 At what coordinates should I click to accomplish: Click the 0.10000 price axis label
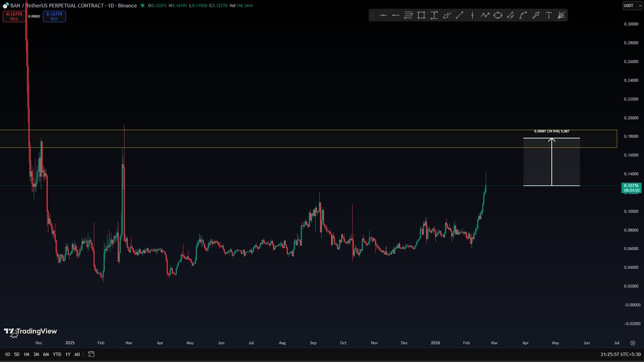coord(630,211)
